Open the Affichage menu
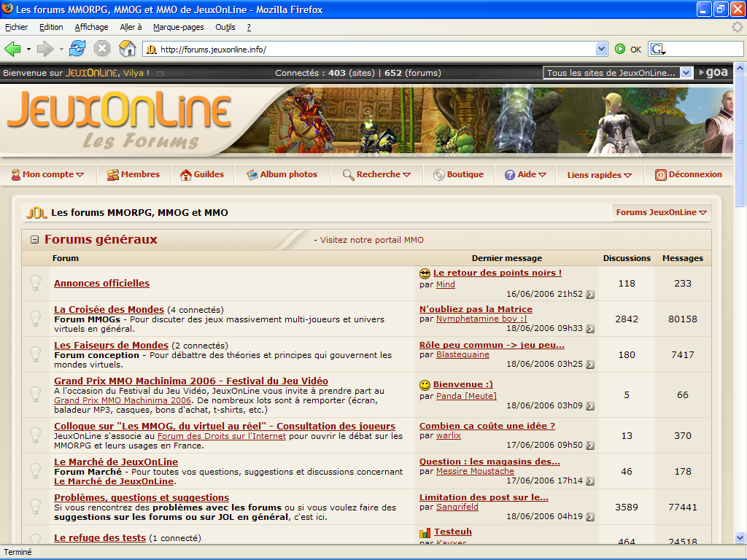The width and height of the screenshot is (747, 560). click(91, 27)
